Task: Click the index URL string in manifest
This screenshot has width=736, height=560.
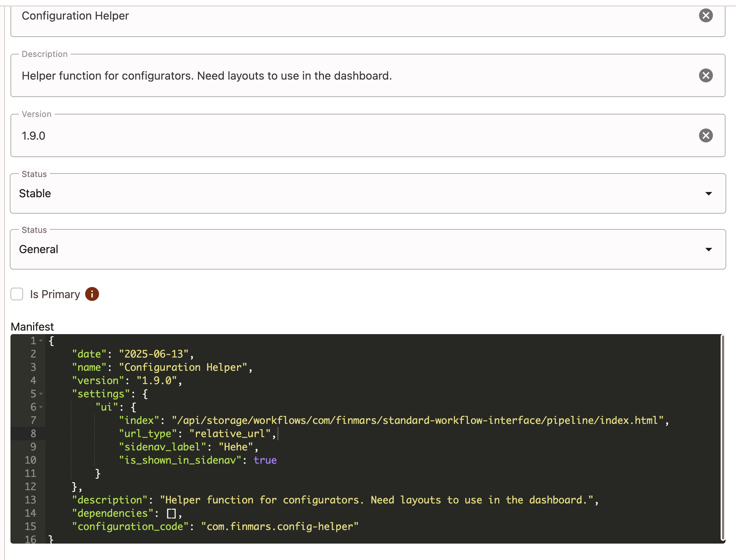Action: pyautogui.click(x=418, y=420)
